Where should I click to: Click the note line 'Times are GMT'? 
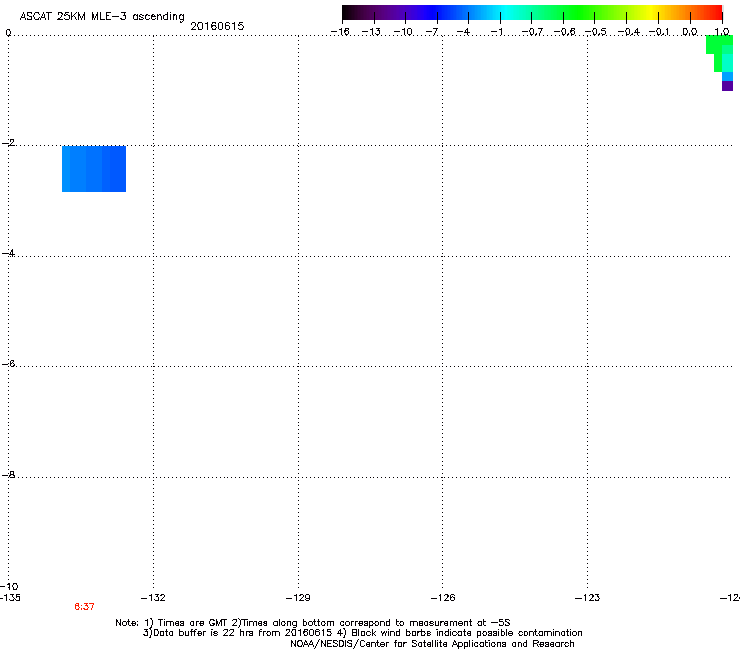193,623
